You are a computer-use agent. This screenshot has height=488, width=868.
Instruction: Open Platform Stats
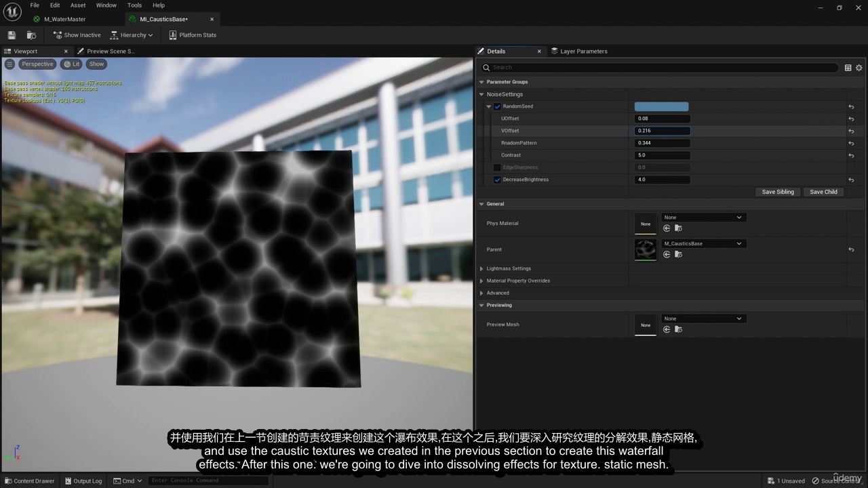(193, 35)
